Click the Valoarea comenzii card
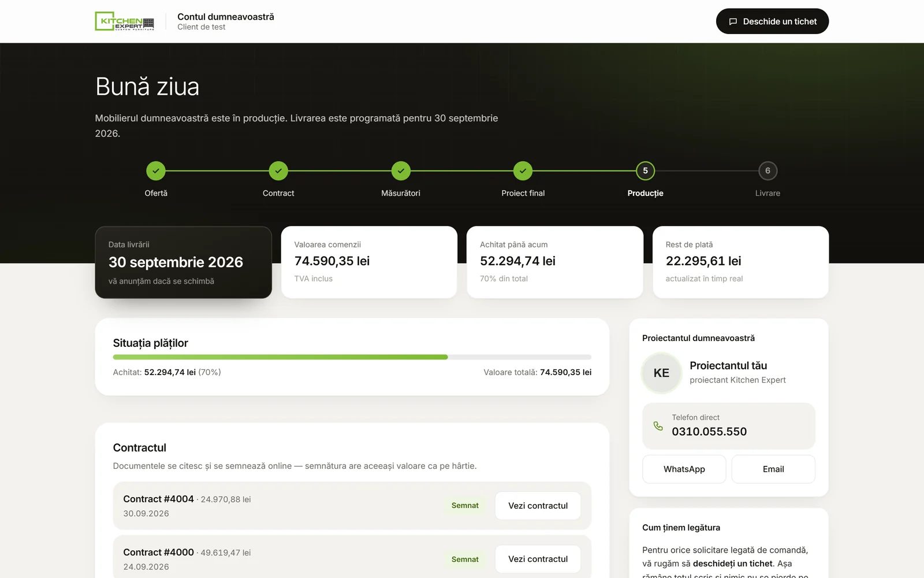 (x=369, y=262)
